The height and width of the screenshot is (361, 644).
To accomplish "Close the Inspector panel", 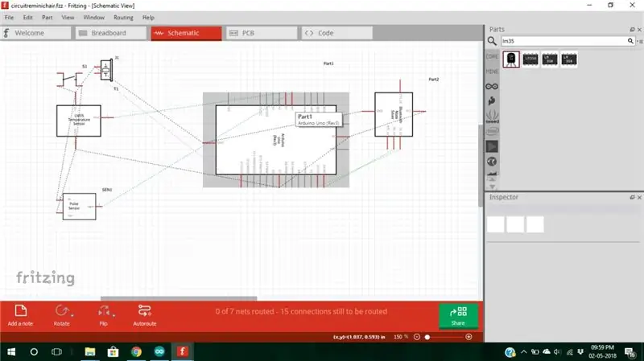I will tap(639, 197).
